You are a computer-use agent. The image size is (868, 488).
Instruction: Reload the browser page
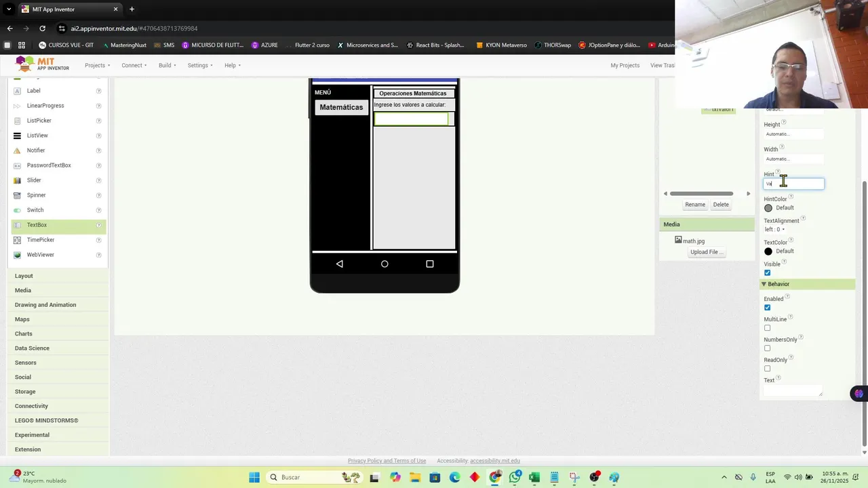tap(42, 28)
